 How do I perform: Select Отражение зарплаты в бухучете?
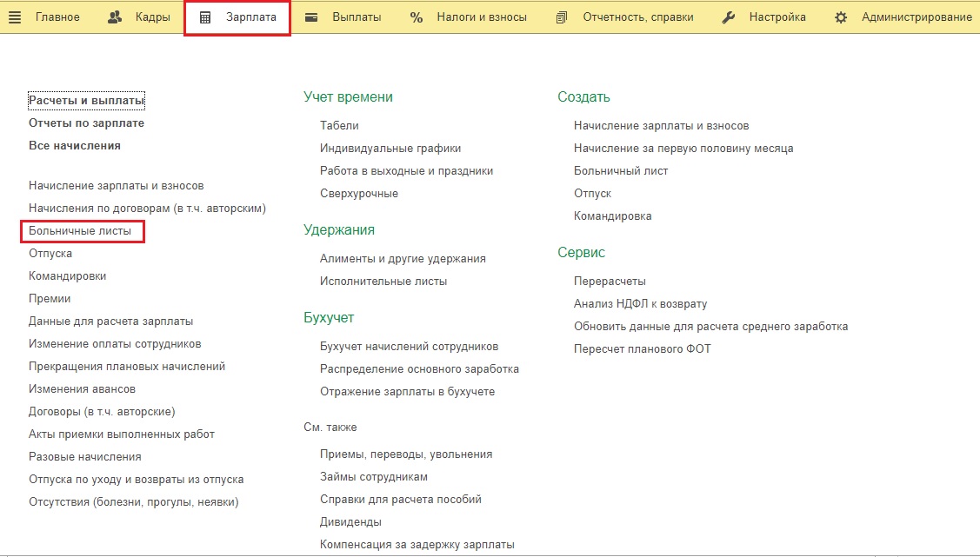point(407,392)
